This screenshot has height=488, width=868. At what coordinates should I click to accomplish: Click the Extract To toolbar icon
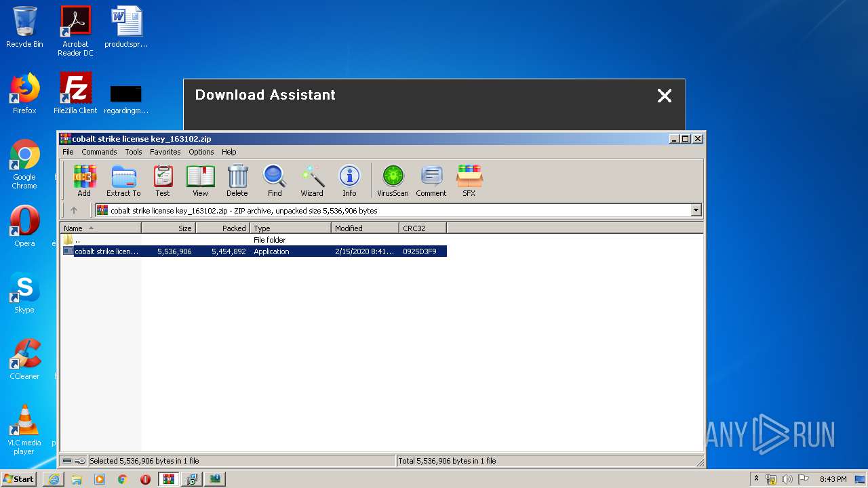123,181
